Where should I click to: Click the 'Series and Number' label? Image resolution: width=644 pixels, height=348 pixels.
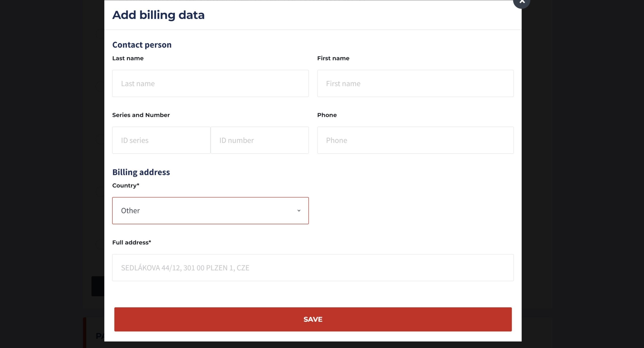141,115
